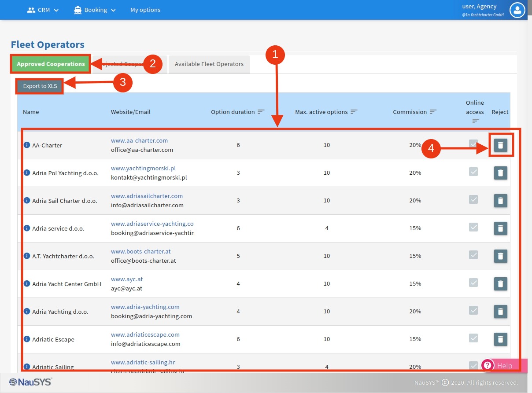
Task: Click the Adriatic Escape name cell
Action: point(53,339)
